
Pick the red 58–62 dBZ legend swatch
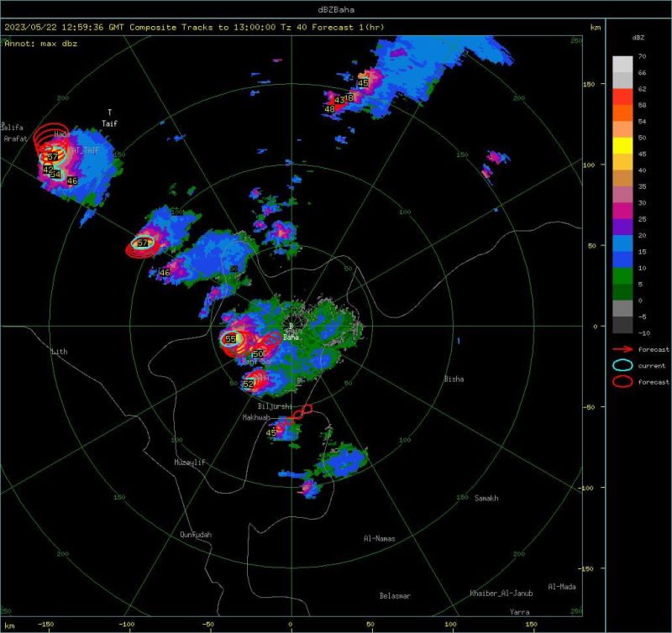tap(622, 97)
